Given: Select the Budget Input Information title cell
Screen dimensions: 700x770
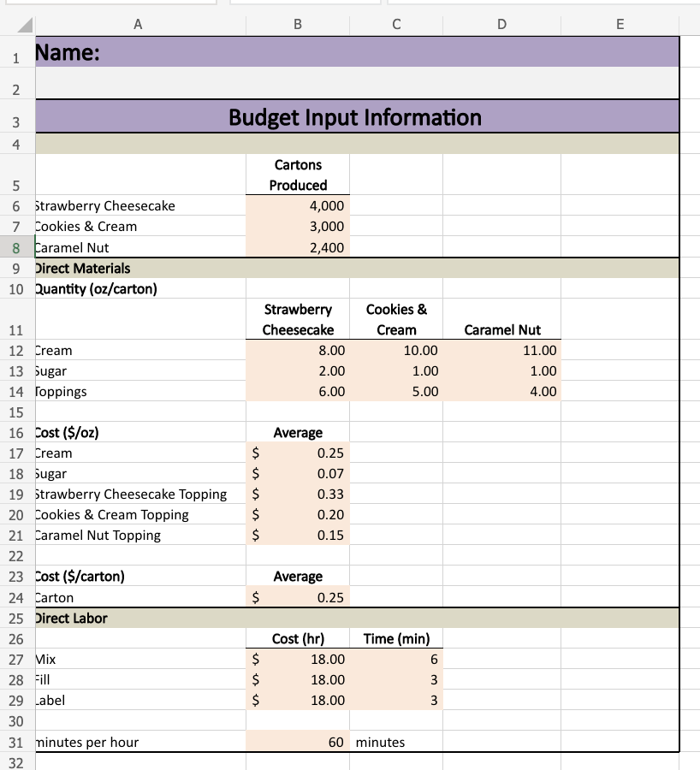Looking at the screenshot, I should coord(355,117).
